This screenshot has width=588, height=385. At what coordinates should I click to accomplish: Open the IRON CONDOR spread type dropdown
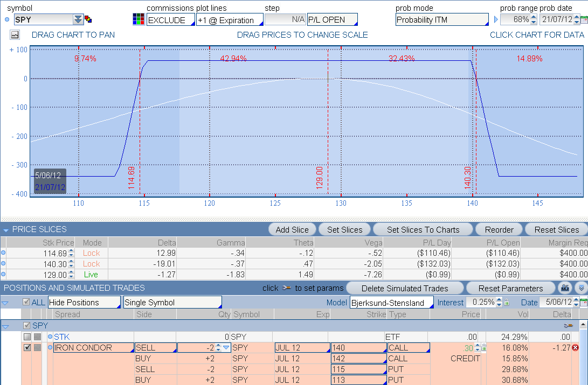click(x=93, y=347)
